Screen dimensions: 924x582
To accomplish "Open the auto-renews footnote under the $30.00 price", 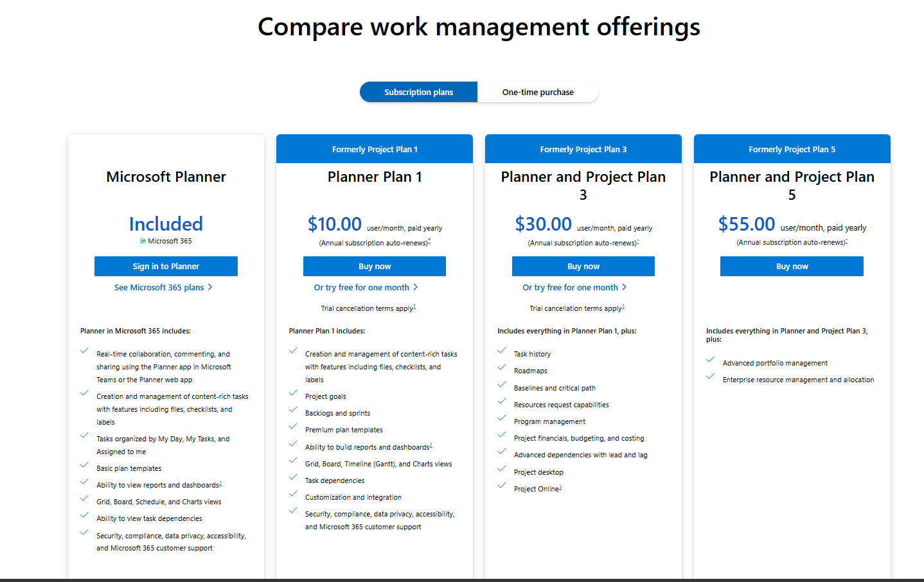I will pos(637,241).
